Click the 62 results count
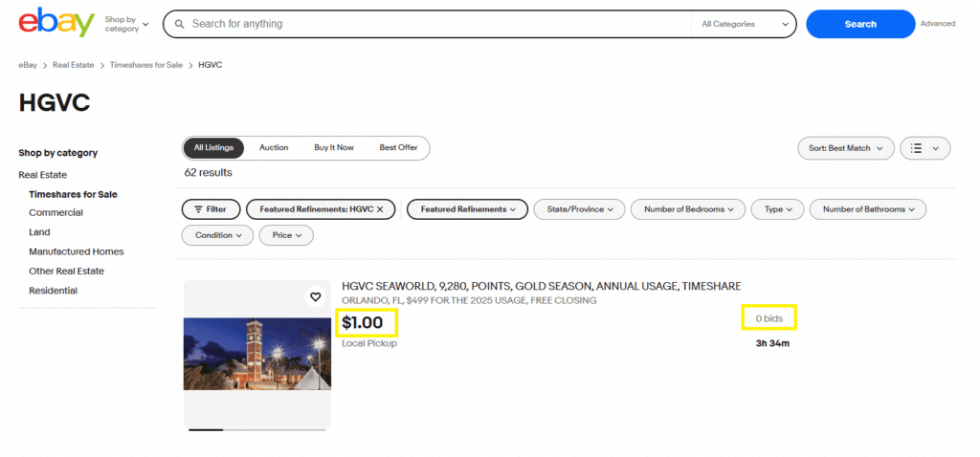 click(208, 172)
